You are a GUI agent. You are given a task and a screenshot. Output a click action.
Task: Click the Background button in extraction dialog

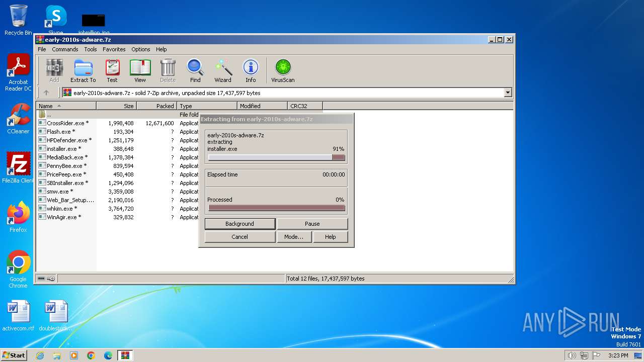click(239, 224)
